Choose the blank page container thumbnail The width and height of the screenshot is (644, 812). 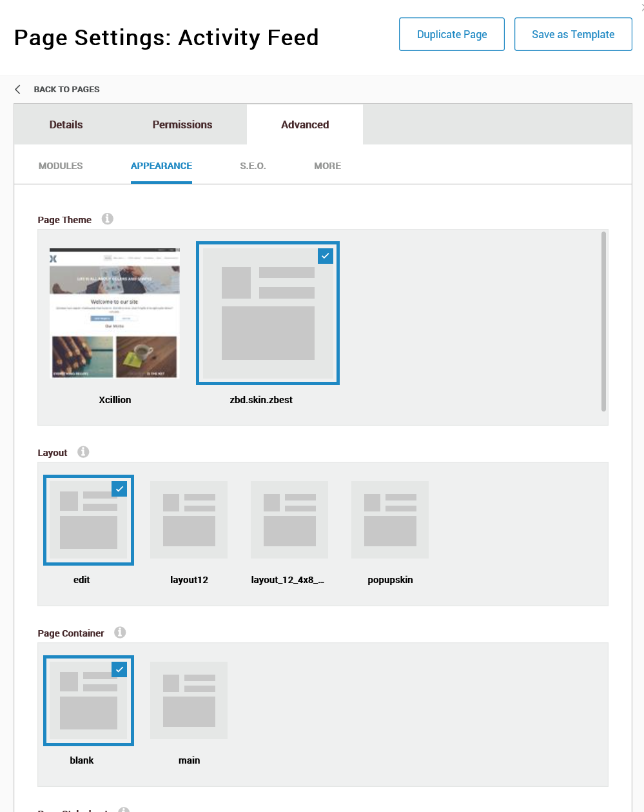(x=88, y=700)
